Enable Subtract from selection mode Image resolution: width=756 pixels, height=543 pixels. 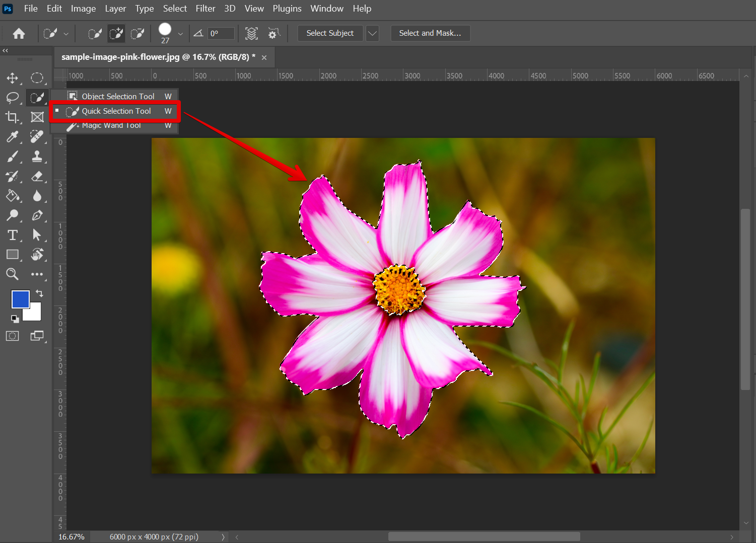pos(138,34)
